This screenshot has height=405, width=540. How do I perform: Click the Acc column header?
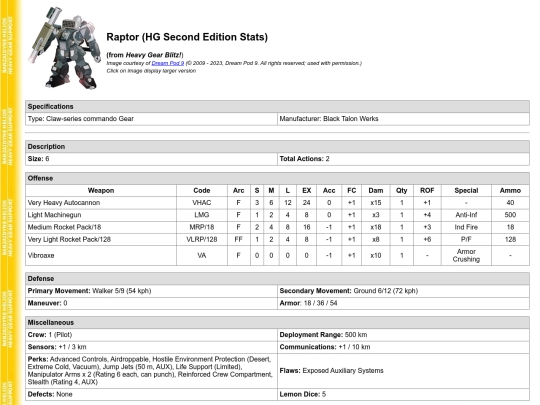click(329, 190)
